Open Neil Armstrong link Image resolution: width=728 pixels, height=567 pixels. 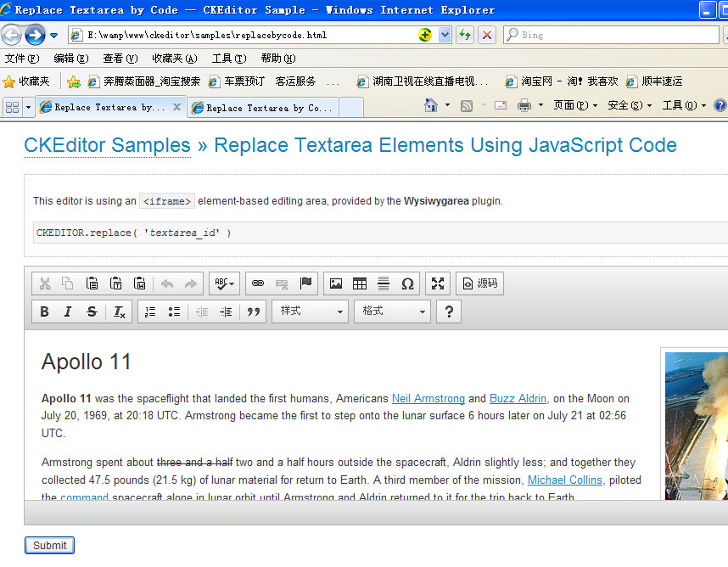tap(428, 398)
